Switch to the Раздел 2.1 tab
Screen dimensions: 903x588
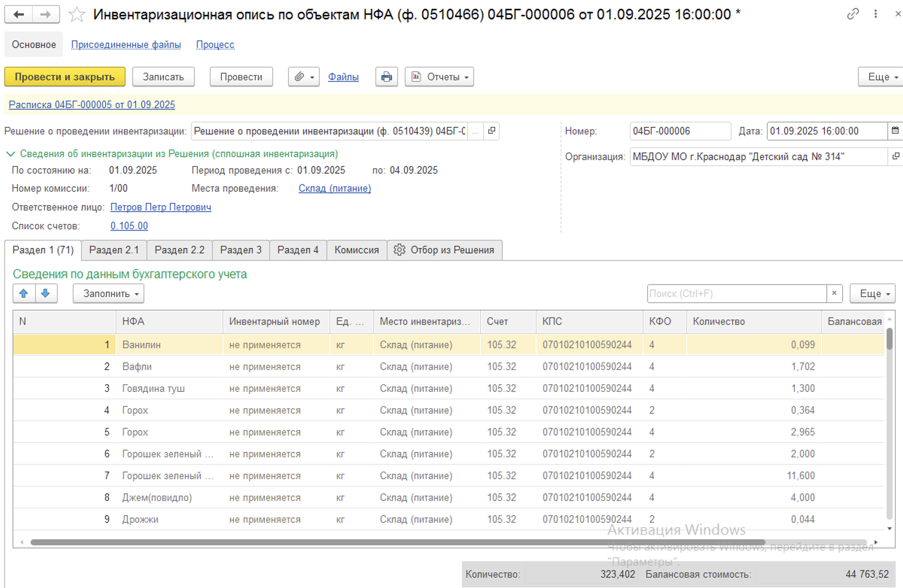click(x=114, y=250)
